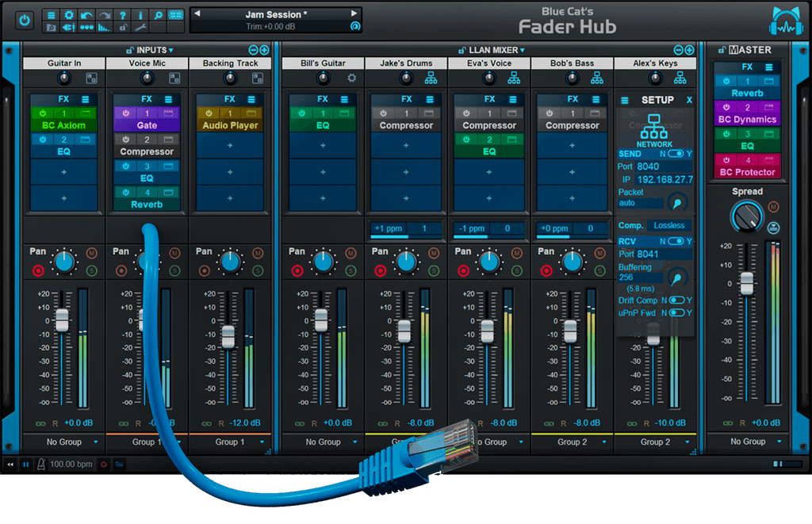Open Master No Group dropdown
Viewport: 812px width, 524px height.
(749, 442)
